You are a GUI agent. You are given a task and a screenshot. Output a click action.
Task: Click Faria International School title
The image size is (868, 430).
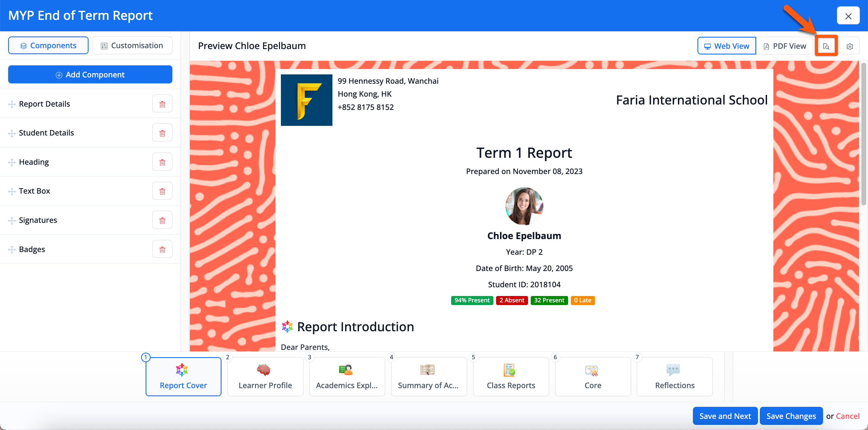(691, 100)
